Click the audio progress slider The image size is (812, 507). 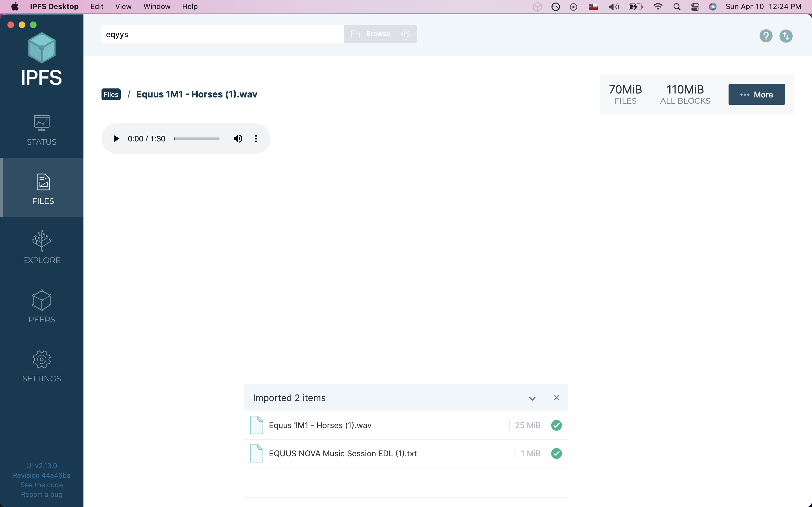pyautogui.click(x=197, y=139)
